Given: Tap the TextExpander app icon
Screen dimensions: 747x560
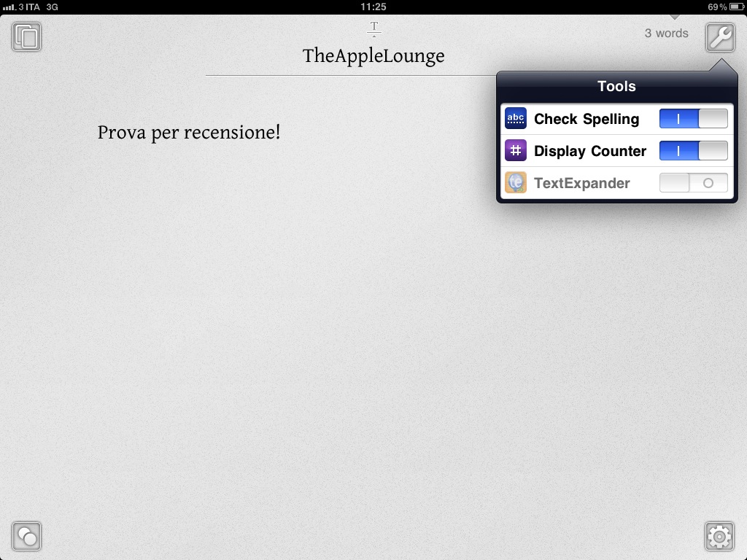Looking at the screenshot, I should (516, 182).
